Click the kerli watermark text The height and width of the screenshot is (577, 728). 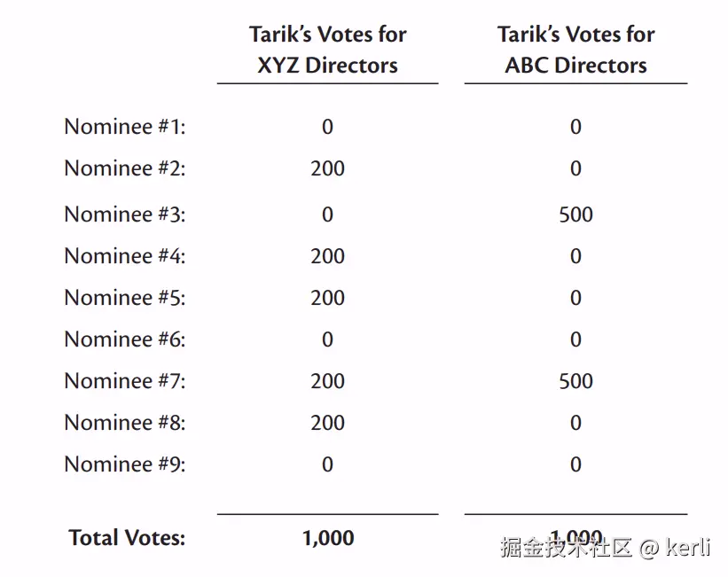click(687, 547)
